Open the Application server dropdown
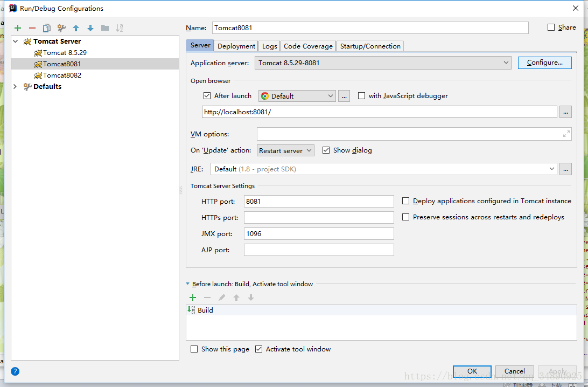The width and height of the screenshot is (588, 387). (383, 63)
